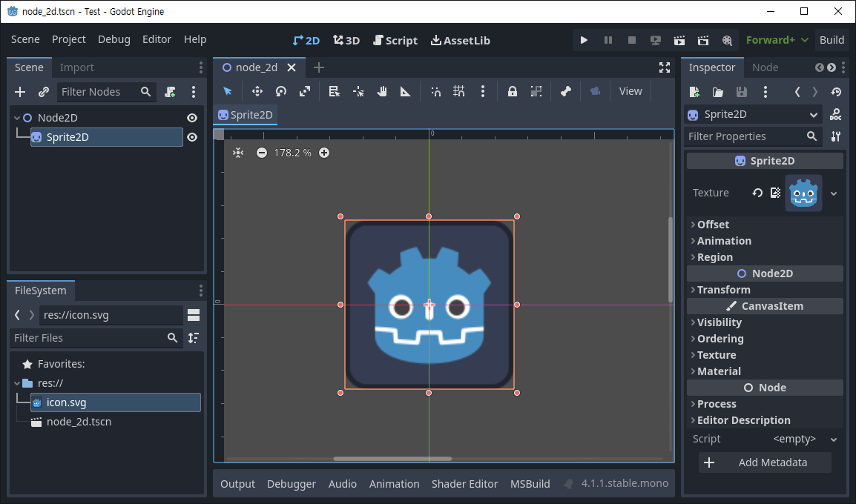Viewport: 856px width, 504px height.
Task: Open the Script property dropdown
Action: pos(834,440)
